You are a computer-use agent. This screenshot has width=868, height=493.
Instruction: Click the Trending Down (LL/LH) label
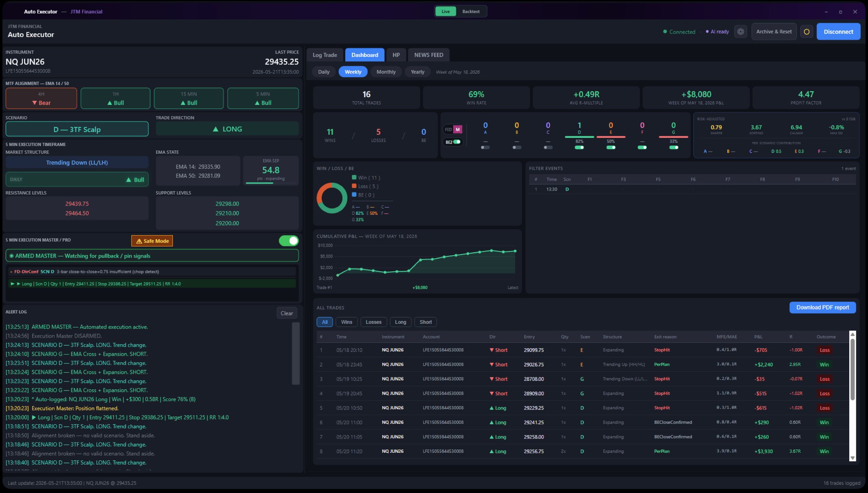click(77, 163)
